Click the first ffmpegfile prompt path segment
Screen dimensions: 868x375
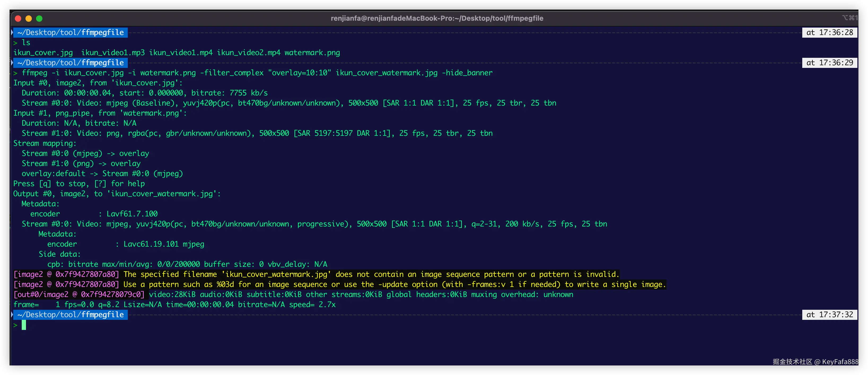[102, 32]
